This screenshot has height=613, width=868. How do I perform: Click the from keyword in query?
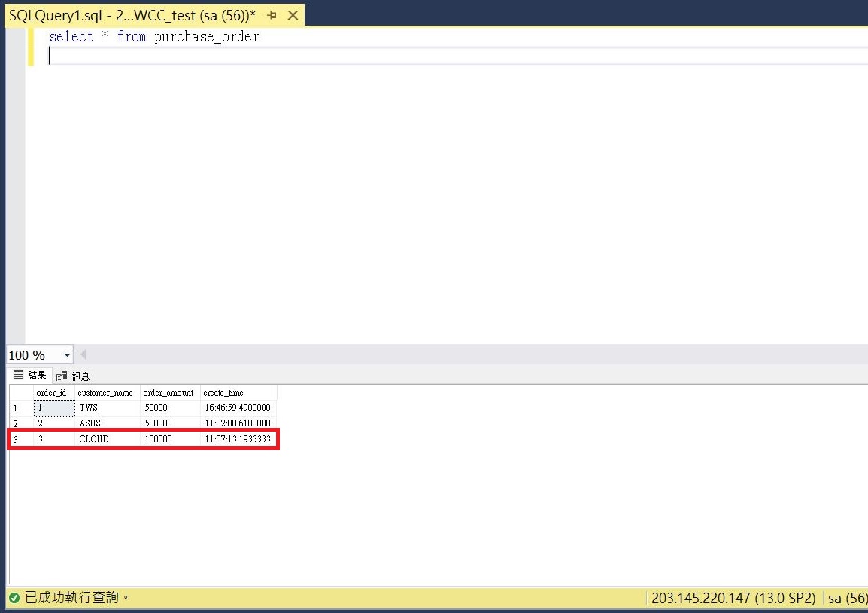pos(131,37)
